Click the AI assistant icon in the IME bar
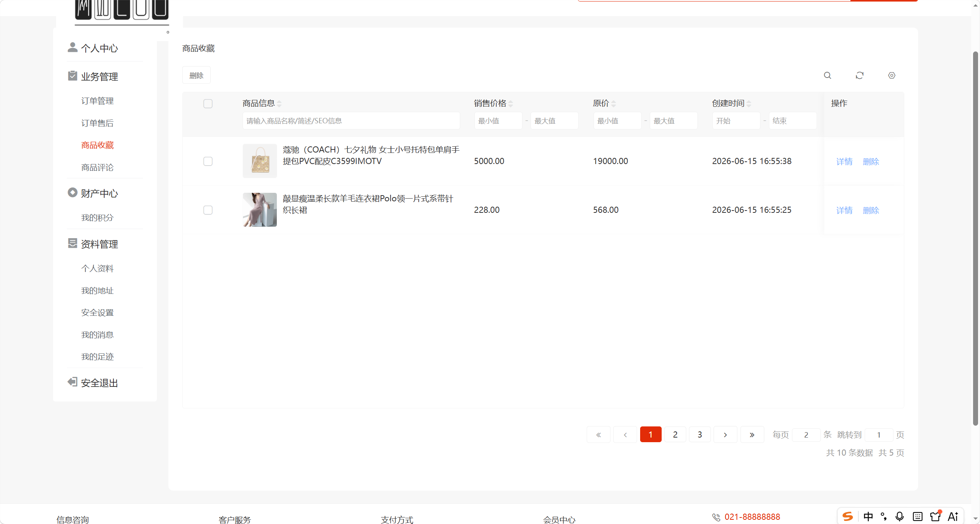 (953, 516)
